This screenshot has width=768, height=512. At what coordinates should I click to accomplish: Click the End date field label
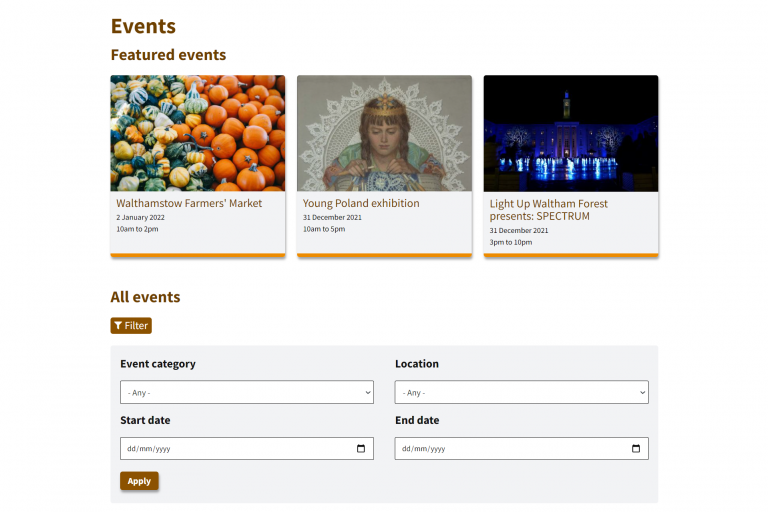417,420
